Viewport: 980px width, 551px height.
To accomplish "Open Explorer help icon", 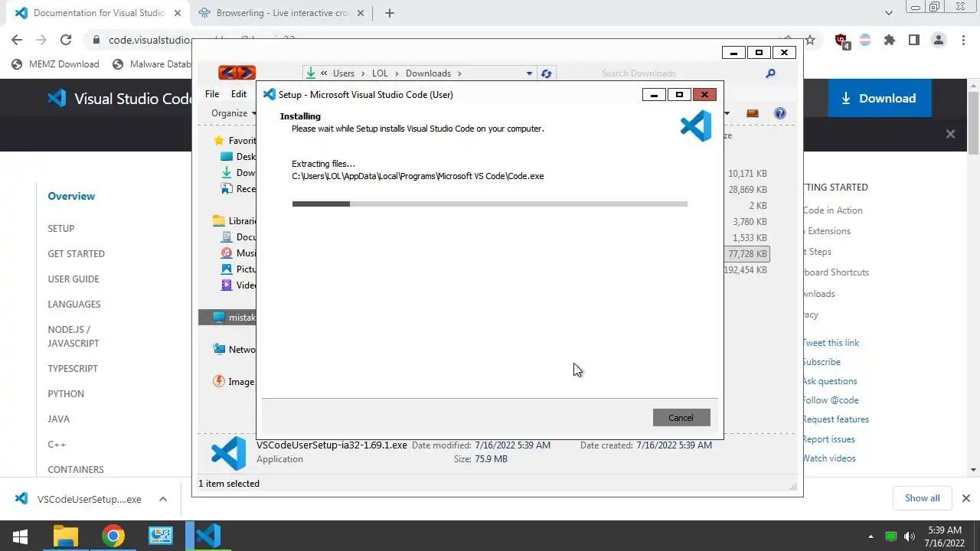I will 779,113.
